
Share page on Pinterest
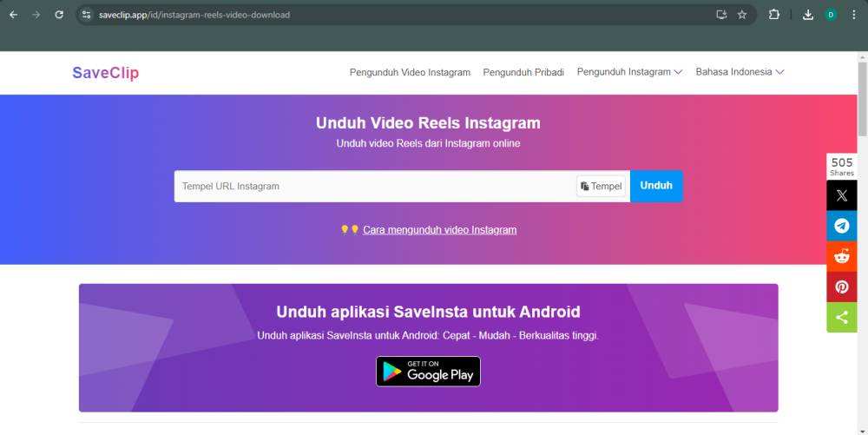pos(842,287)
